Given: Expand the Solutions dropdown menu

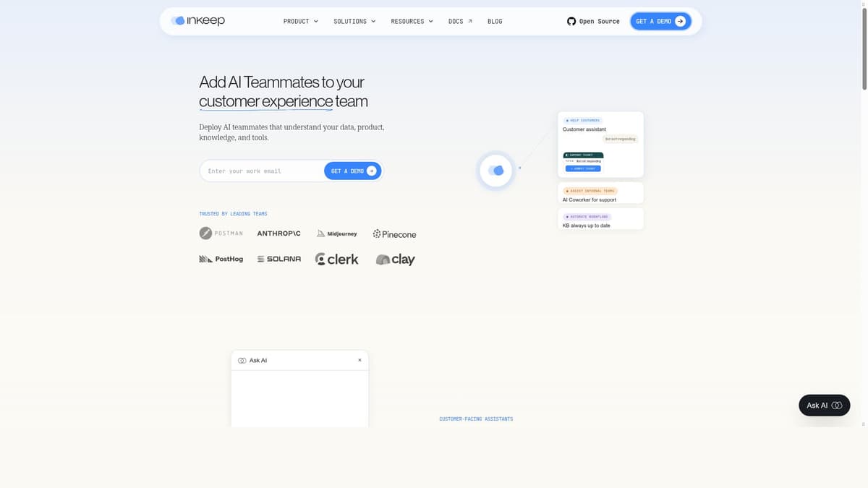Looking at the screenshot, I should coord(354,22).
